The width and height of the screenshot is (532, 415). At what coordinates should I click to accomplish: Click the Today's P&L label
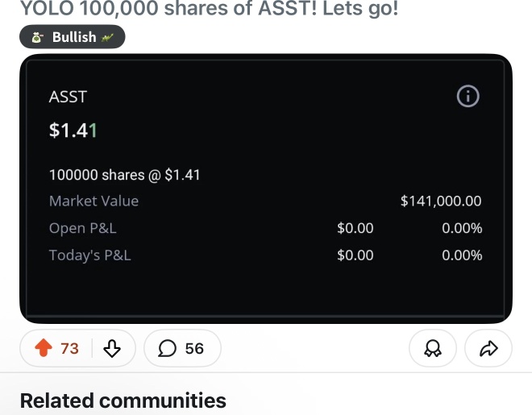(x=89, y=255)
